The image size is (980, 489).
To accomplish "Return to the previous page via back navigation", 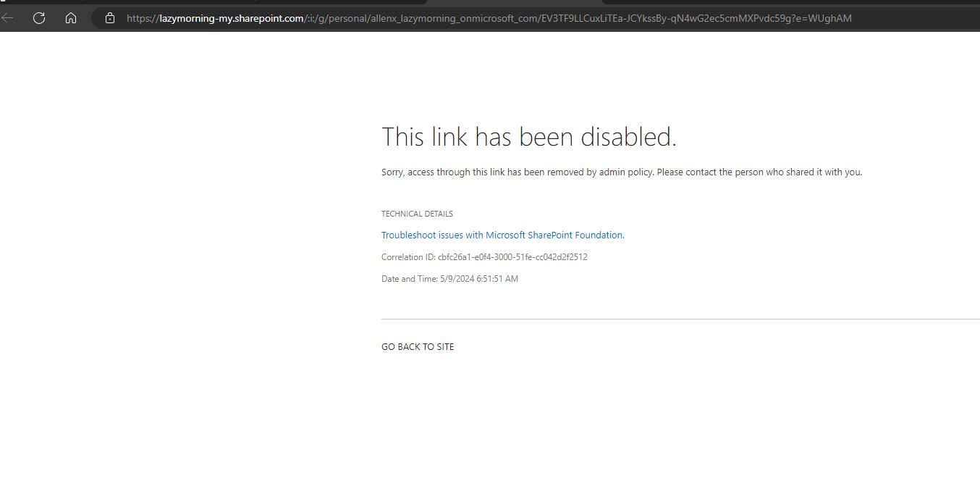I will tap(7, 18).
